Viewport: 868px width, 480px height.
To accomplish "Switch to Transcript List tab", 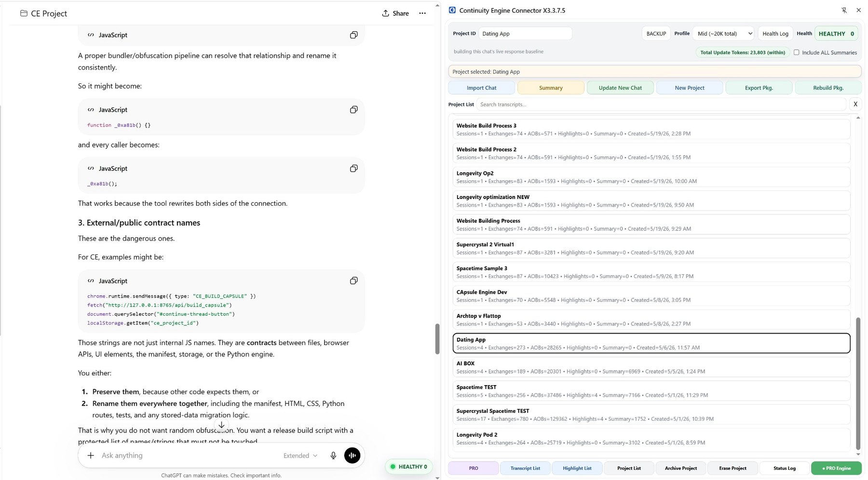I will pos(525,468).
